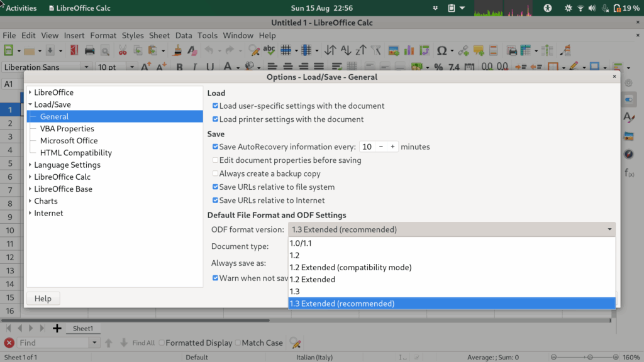Viewport: 644px width, 362px height.
Task: Select the 1.2 Extended ODF format option
Action: click(313, 279)
